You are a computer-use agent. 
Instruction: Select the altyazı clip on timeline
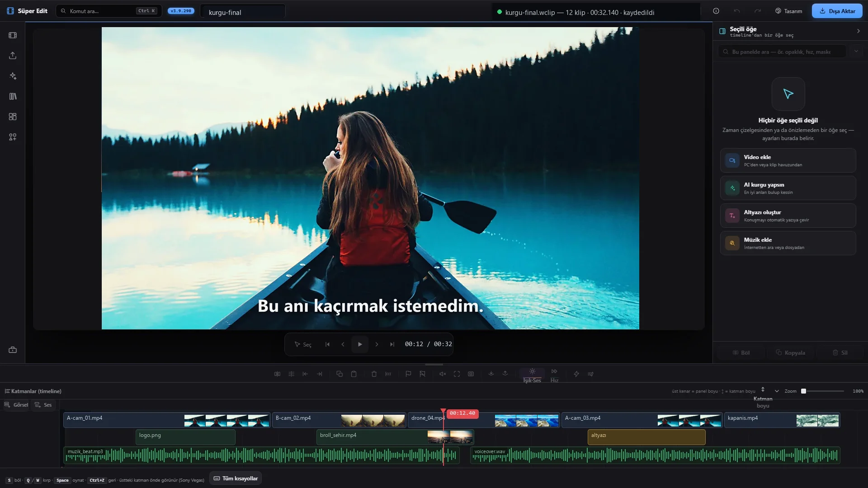[x=646, y=437]
